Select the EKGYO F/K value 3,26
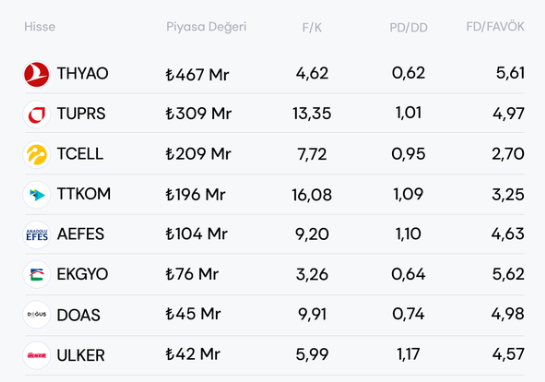 312,275
